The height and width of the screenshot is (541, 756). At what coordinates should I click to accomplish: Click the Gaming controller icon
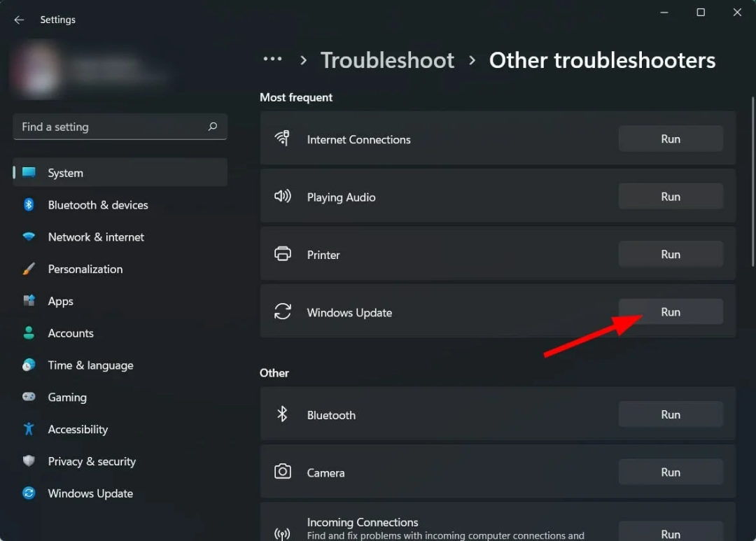[29, 397]
